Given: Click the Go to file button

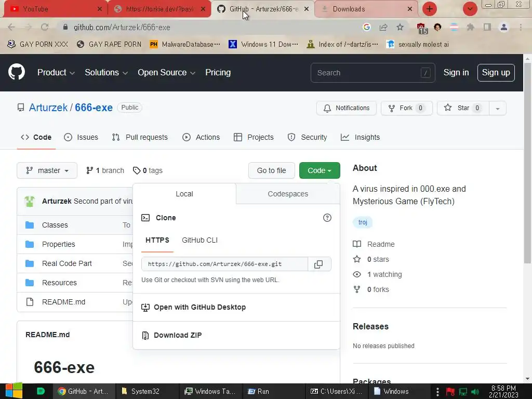Looking at the screenshot, I should (271, 170).
